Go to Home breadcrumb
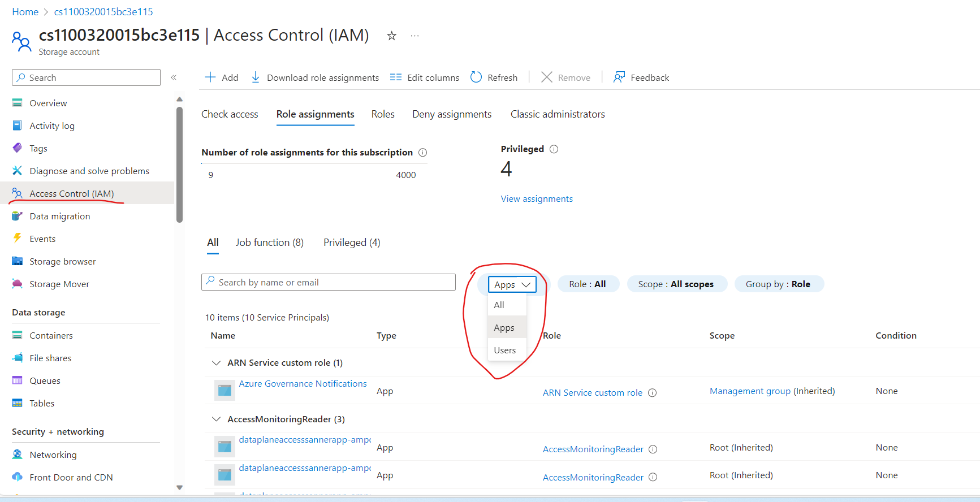 click(x=25, y=12)
